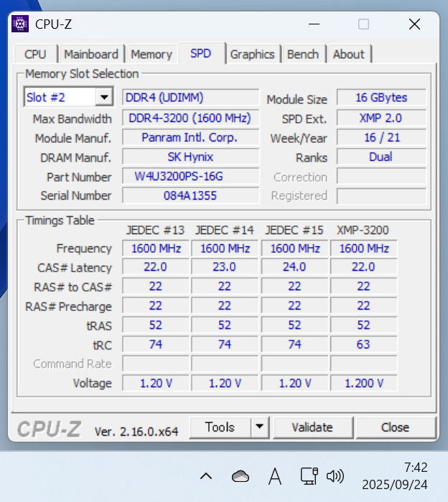
Task: Open the About tab
Action: point(349,54)
